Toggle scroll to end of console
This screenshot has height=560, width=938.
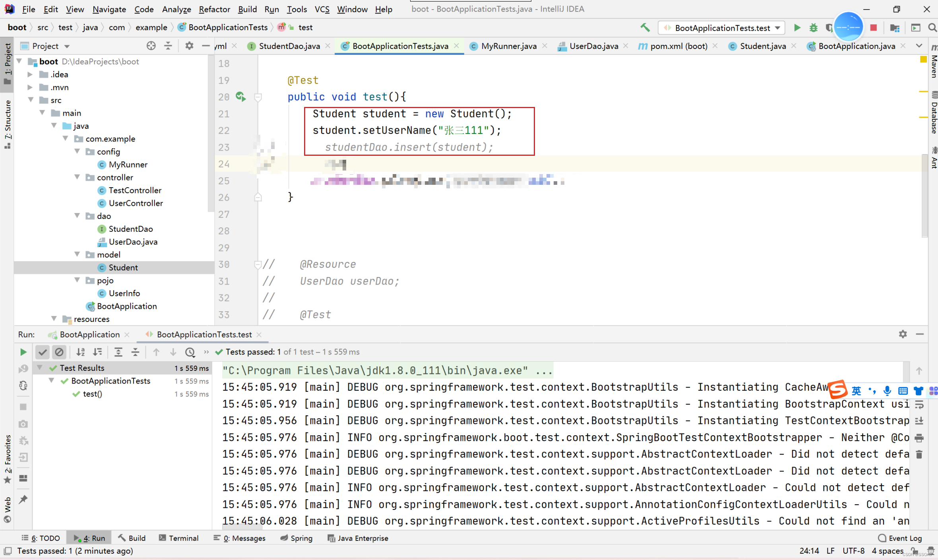pyautogui.click(x=919, y=421)
